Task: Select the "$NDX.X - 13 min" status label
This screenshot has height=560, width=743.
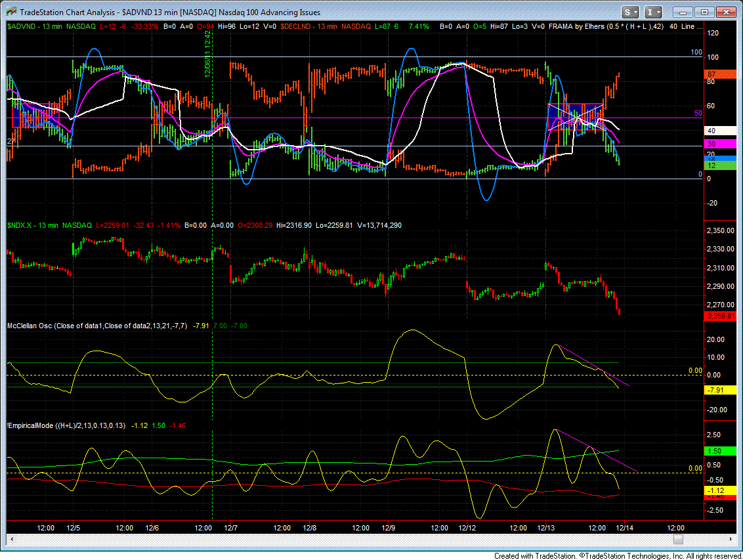Action: point(33,226)
